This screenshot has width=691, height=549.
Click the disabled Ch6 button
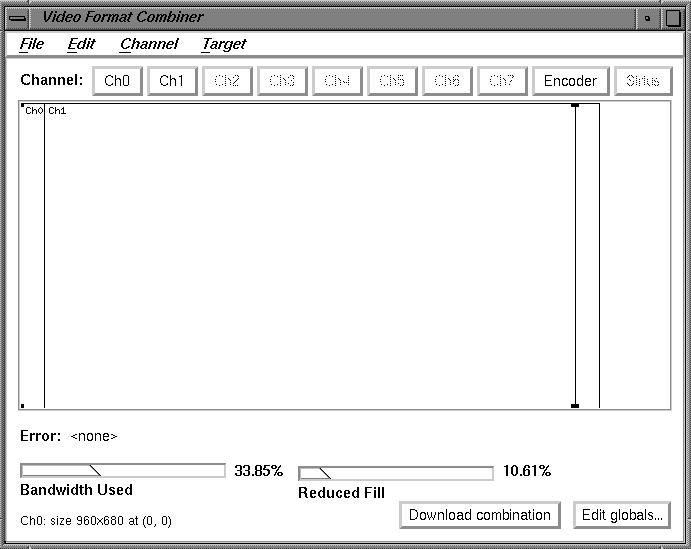(x=447, y=81)
